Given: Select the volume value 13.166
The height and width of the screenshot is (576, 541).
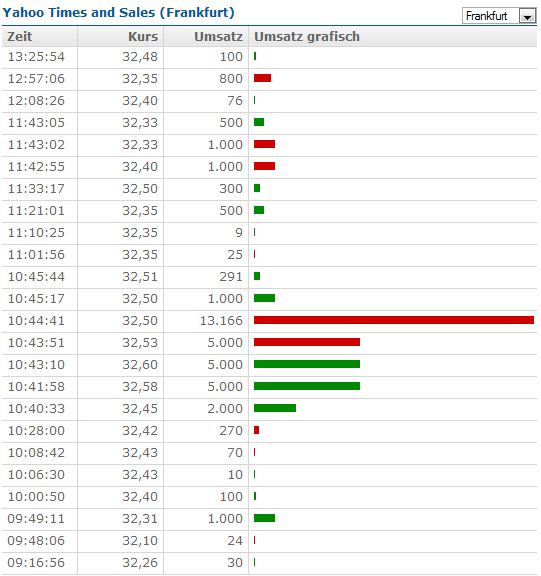Looking at the screenshot, I should pyautogui.click(x=221, y=321).
